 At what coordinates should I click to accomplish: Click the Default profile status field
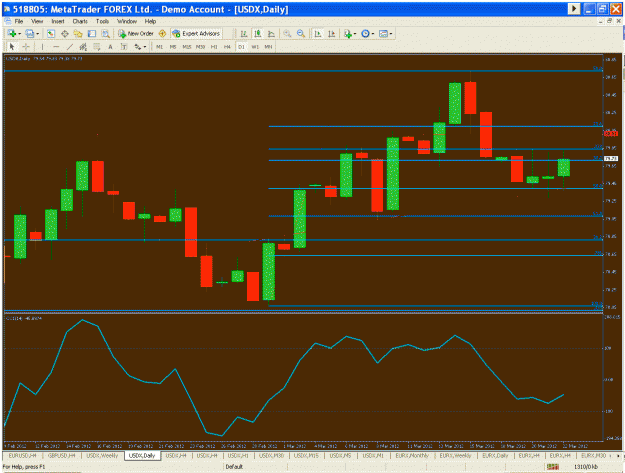click(255, 467)
